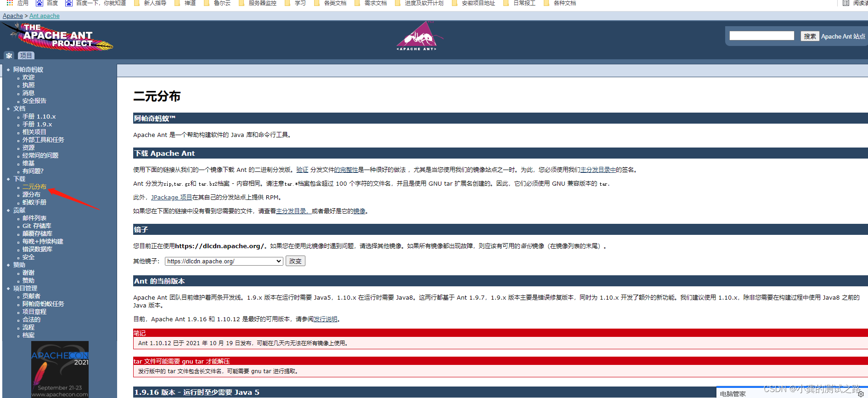Open 每晚+持续构建 in the sidebar
The height and width of the screenshot is (398, 868).
43,241
